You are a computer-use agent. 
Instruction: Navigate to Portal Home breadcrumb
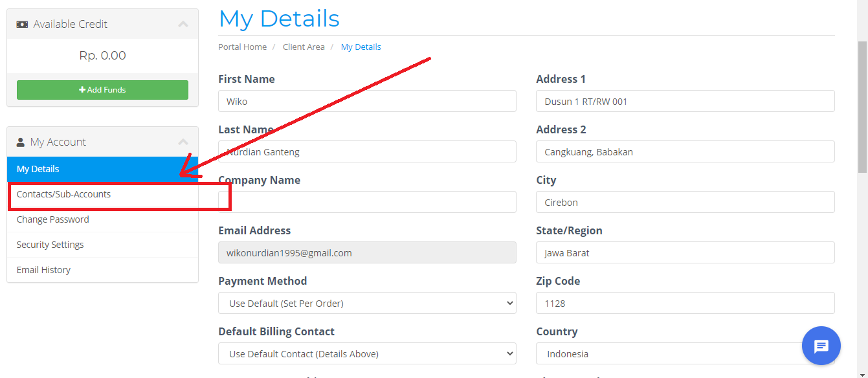[x=242, y=47]
